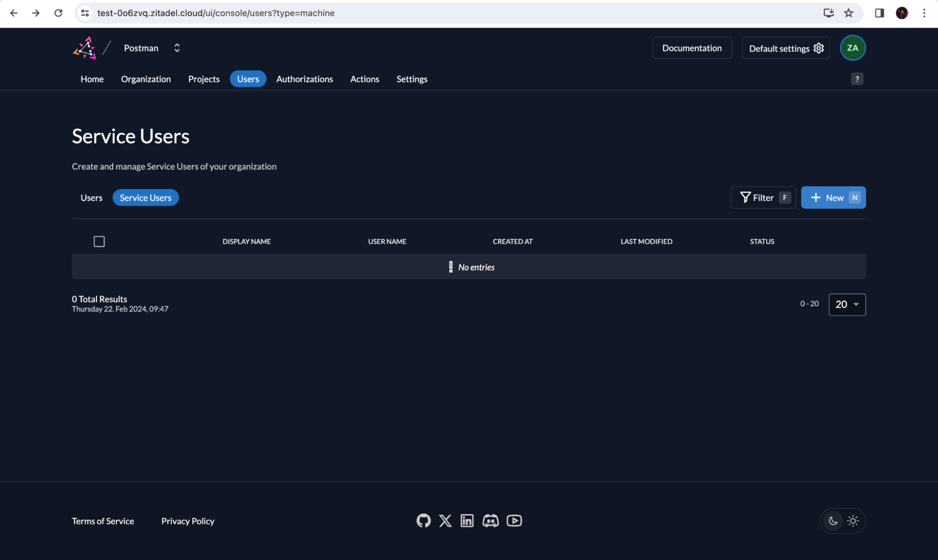Go to the Projects nav tab
The image size is (938, 560).
click(204, 79)
